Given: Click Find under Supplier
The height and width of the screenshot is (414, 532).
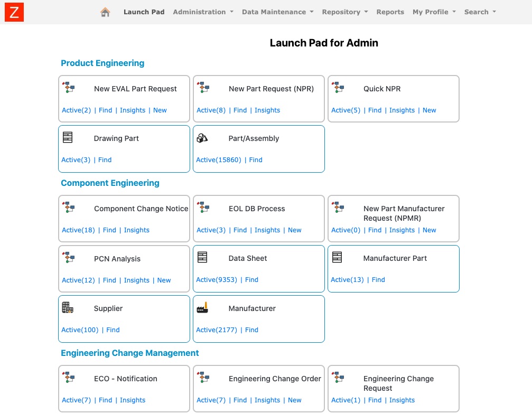Looking at the screenshot, I should click(x=113, y=330).
